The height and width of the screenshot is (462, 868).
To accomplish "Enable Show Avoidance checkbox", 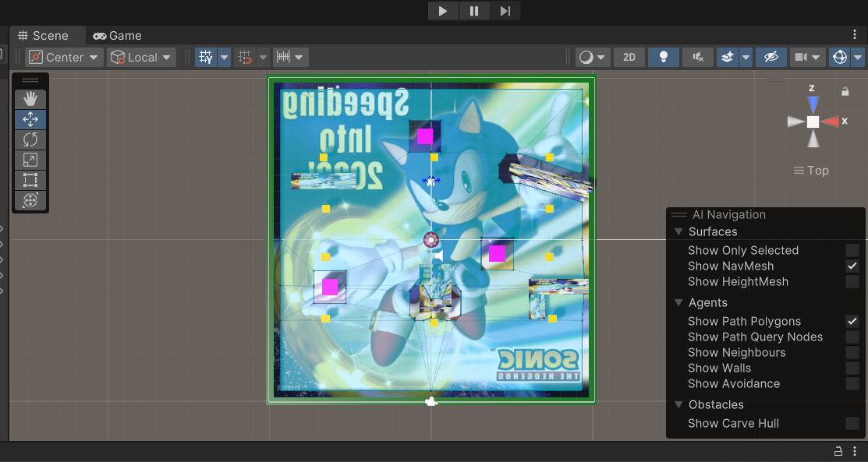I will pos(852,383).
